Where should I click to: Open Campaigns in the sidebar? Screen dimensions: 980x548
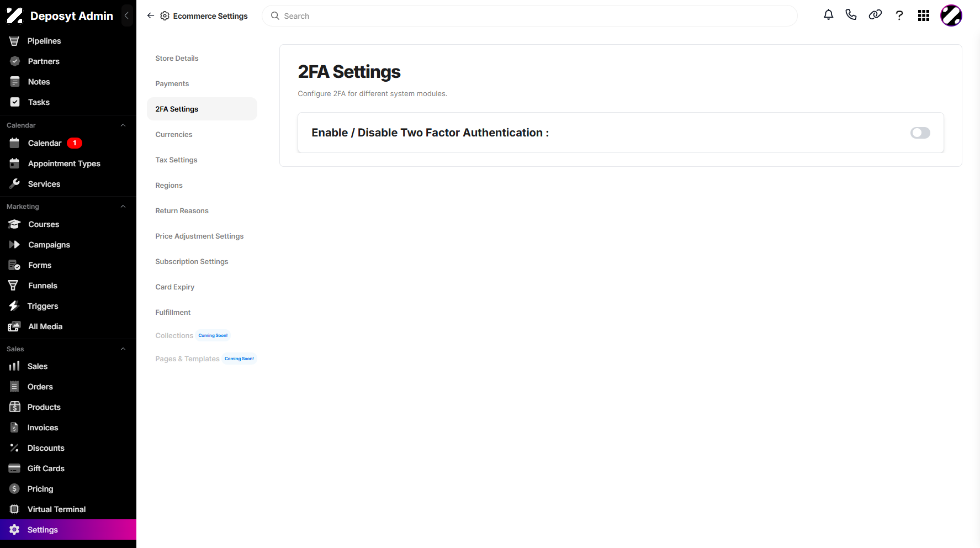tap(68, 245)
